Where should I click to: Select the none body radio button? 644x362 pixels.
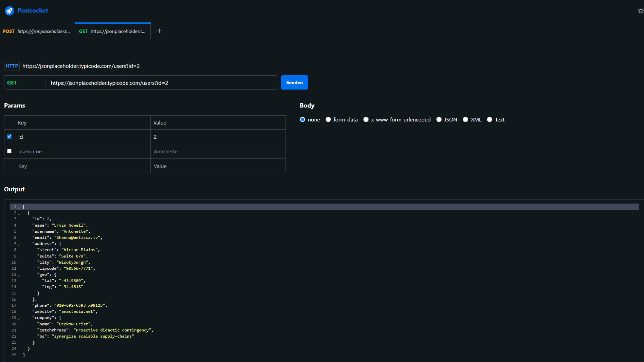pos(302,119)
